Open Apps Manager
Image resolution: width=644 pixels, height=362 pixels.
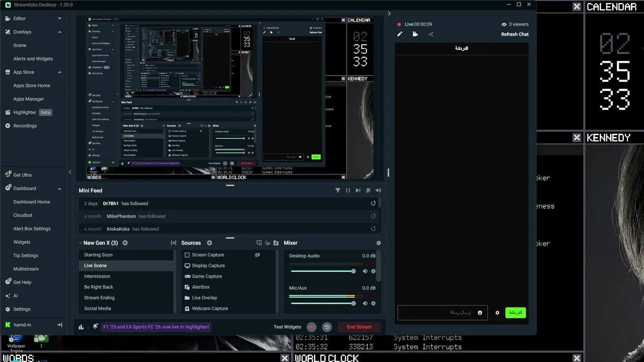tap(29, 99)
